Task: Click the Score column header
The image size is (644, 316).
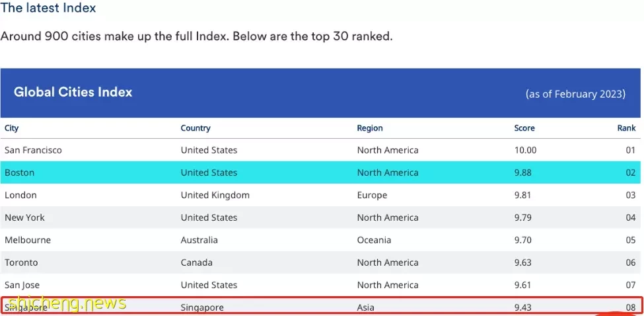Action: tap(524, 128)
